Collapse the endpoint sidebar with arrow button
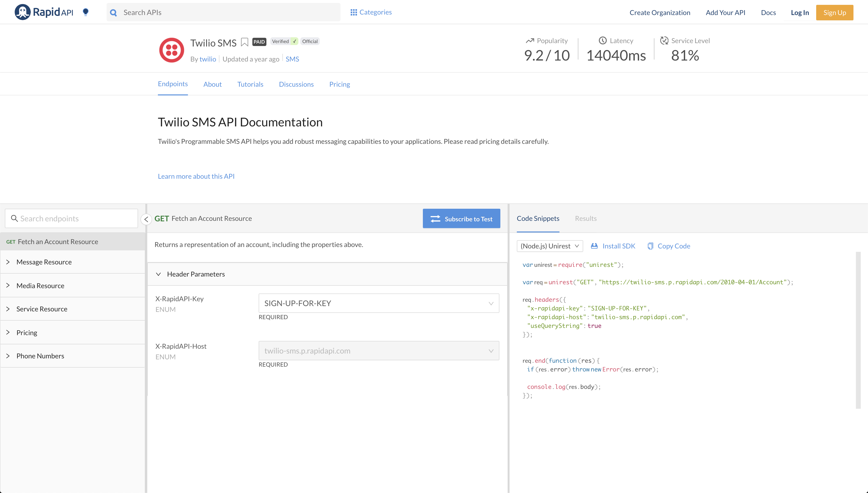 (x=146, y=219)
